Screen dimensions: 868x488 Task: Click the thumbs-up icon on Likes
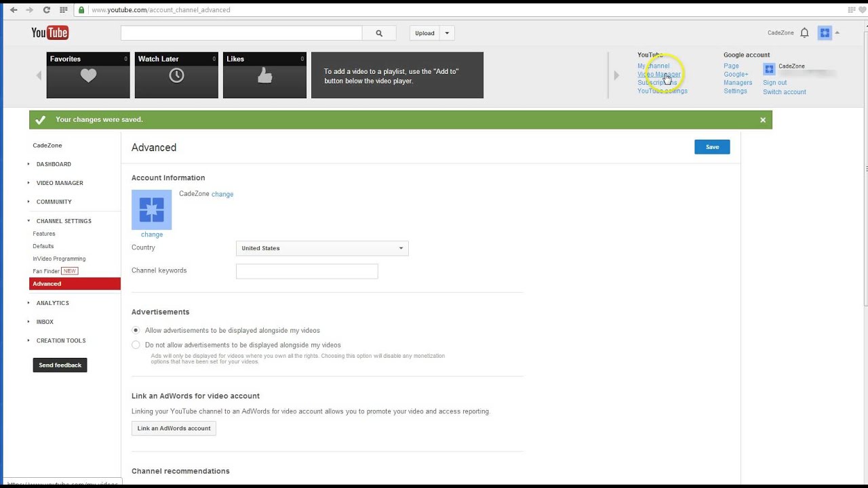click(x=264, y=76)
